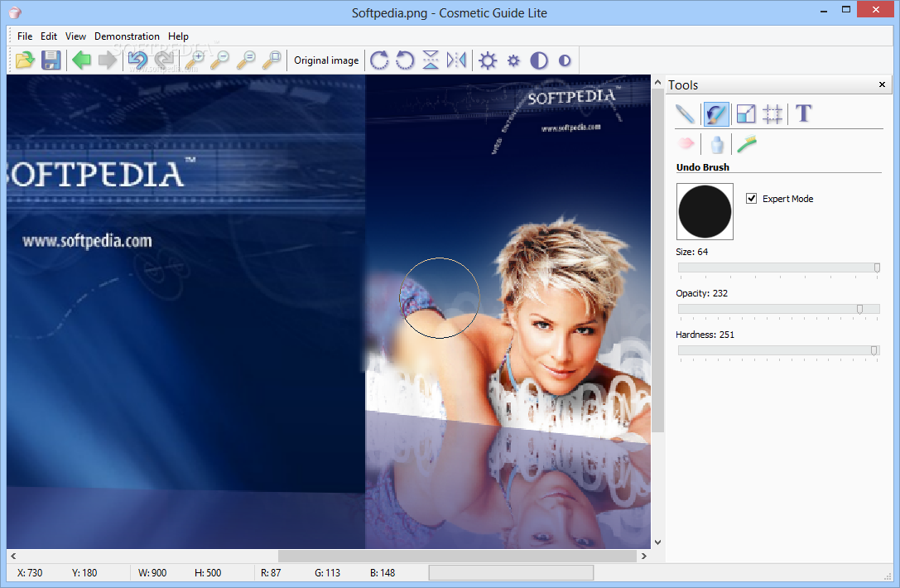The height and width of the screenshot is (588, 900).
Task: Zoom out using the minus magnifier
Action: [220, 60]
